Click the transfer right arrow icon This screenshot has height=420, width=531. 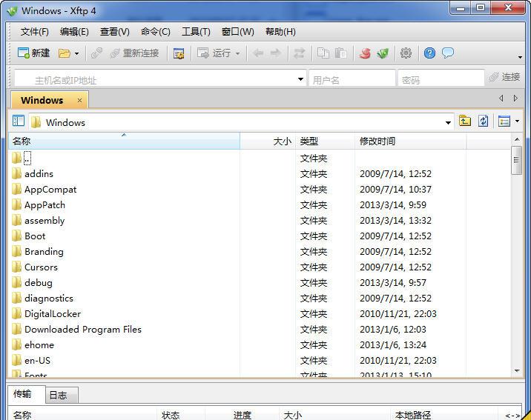[275, 53]
